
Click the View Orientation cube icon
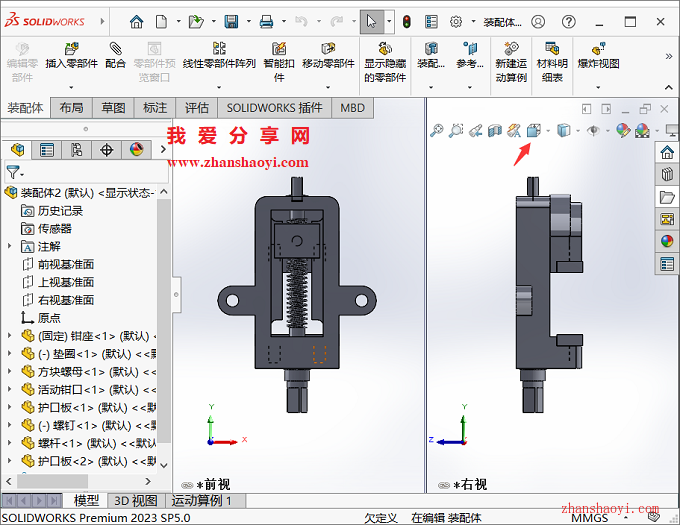534,130
